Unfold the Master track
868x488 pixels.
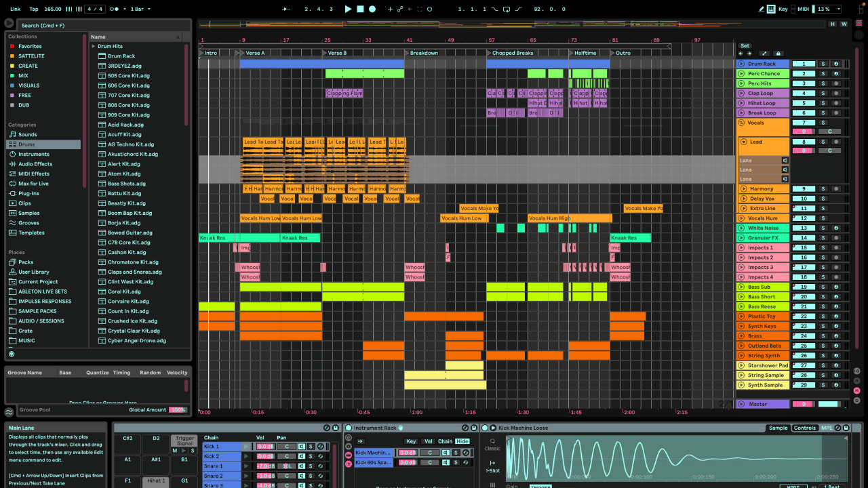(741, 404)
